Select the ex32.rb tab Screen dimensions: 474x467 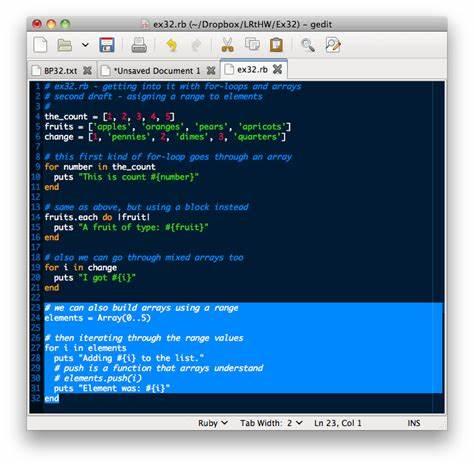[x=252, y=69]
